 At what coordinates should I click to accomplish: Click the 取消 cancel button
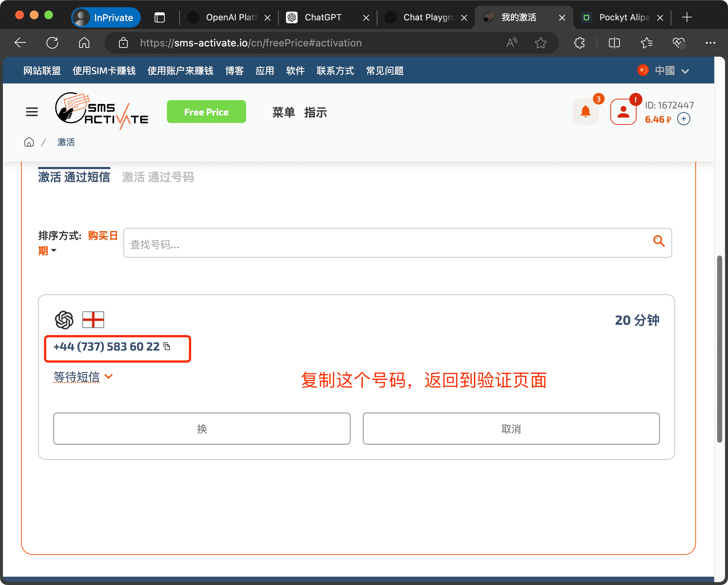511,429
